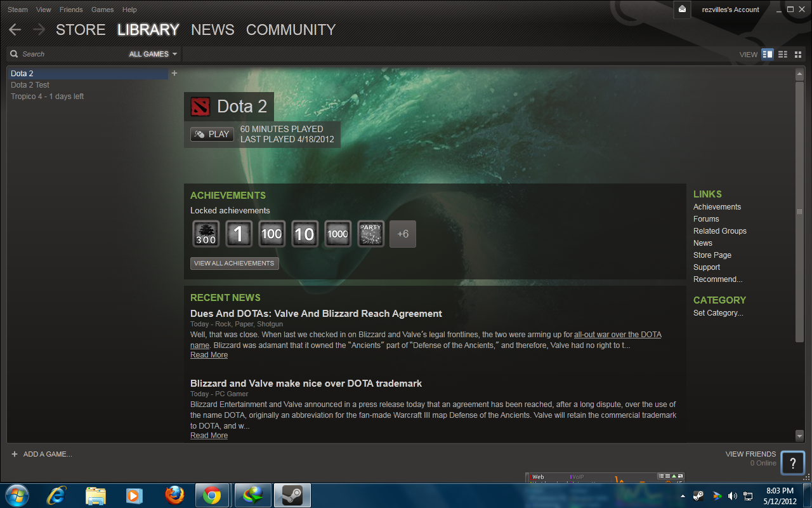Click the Steam icon in the system tray
This screenshot has height=508, width=812.
point(698,495)
